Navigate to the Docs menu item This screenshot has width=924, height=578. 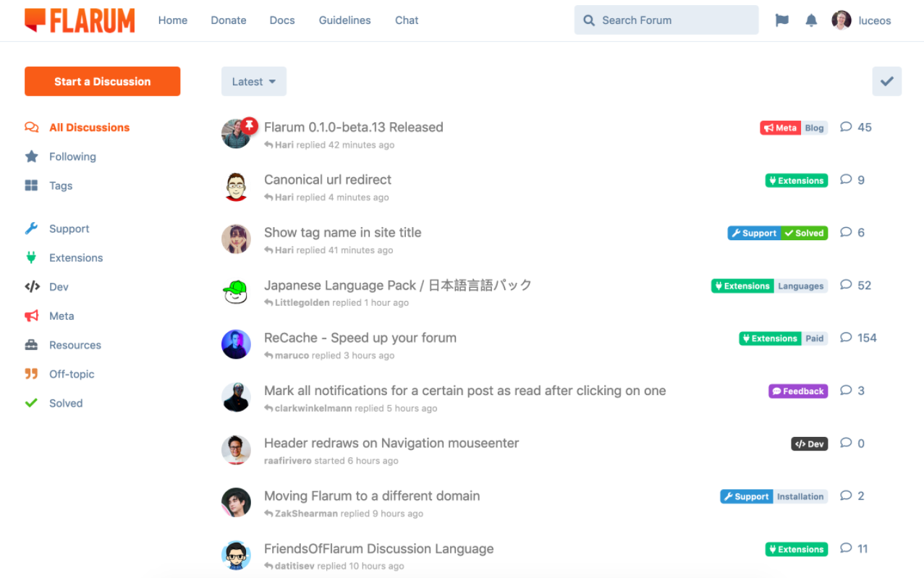point(281,20)
